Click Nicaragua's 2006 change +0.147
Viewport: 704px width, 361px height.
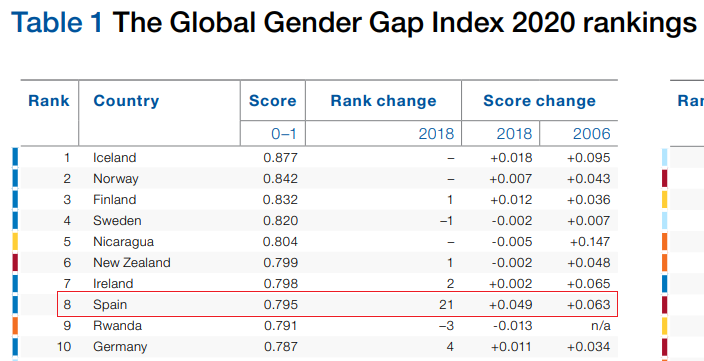[x=590, y=242]
